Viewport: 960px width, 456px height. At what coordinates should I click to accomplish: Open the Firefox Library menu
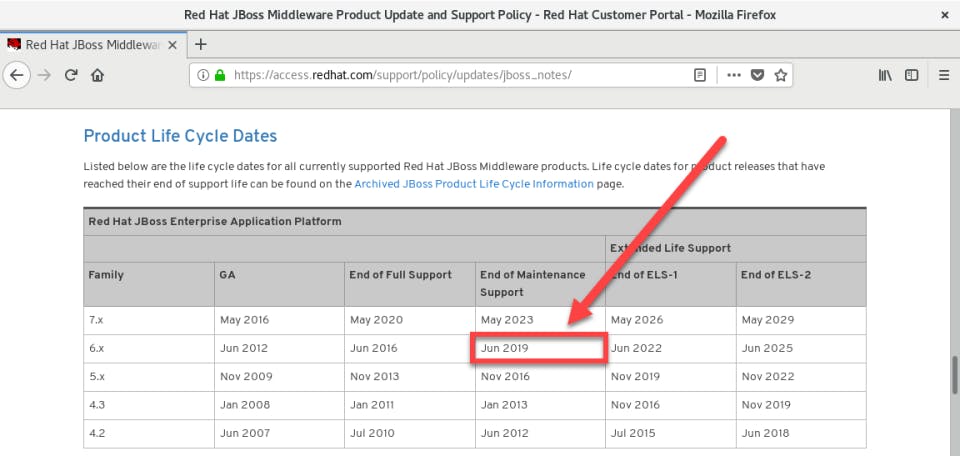click(x=885, y=75)
